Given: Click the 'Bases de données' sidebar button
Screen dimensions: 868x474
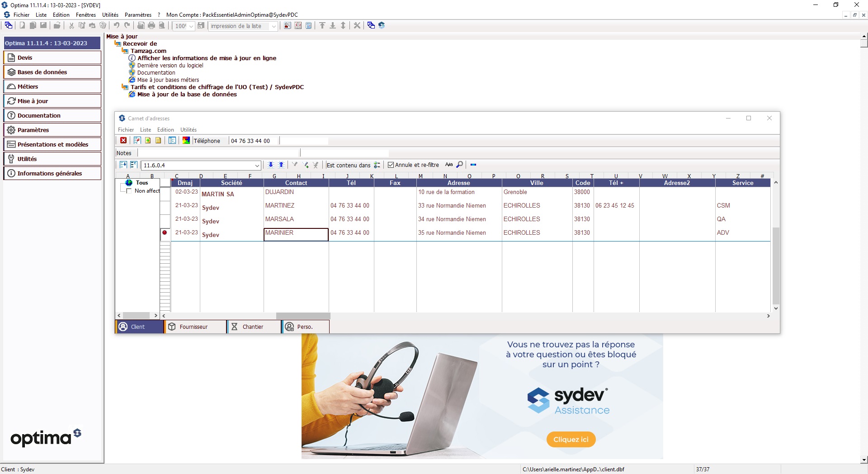Looking at the screenshot, I should (52, 72).
